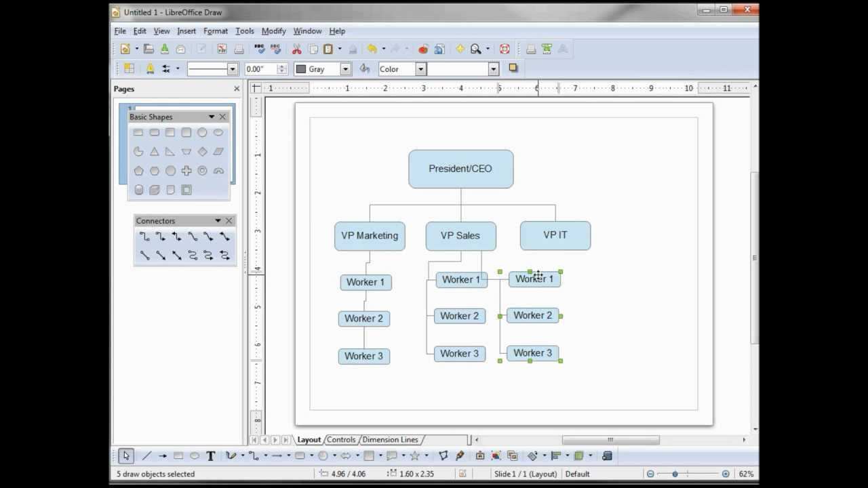Image resolution: width=868 pixels, height=488 pixels.
Task: Open the area fill type Color dropdown
Action: [x=420, y=69]
